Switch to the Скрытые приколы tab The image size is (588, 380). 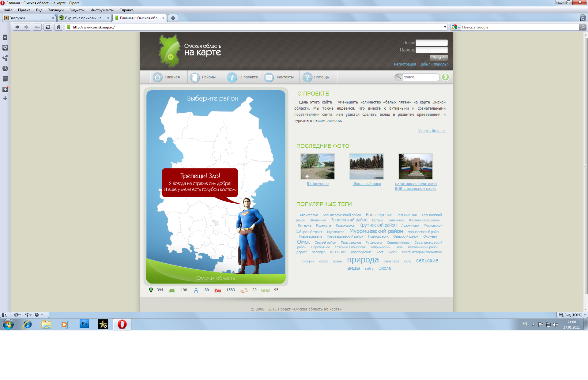(84, 18)
